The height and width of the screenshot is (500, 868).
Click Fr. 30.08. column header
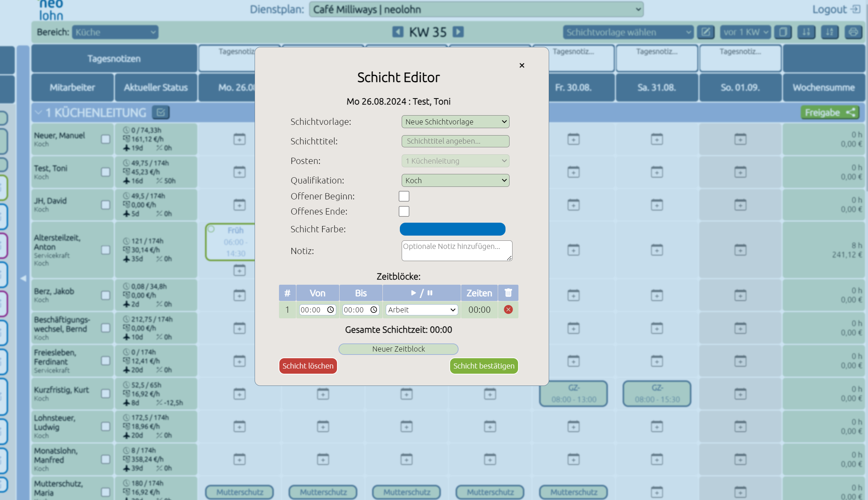tap(573, 88)
